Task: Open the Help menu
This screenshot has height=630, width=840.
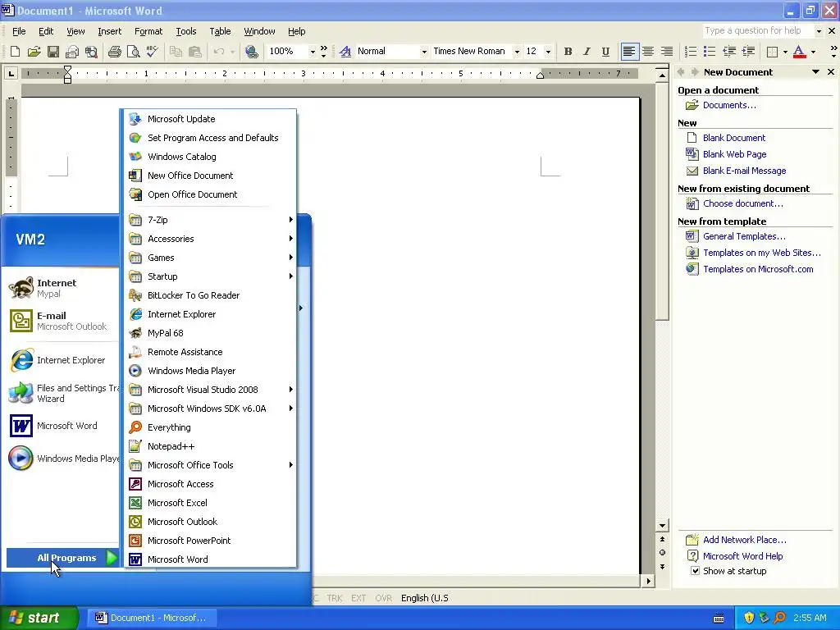Action: (x=296, y=31)
